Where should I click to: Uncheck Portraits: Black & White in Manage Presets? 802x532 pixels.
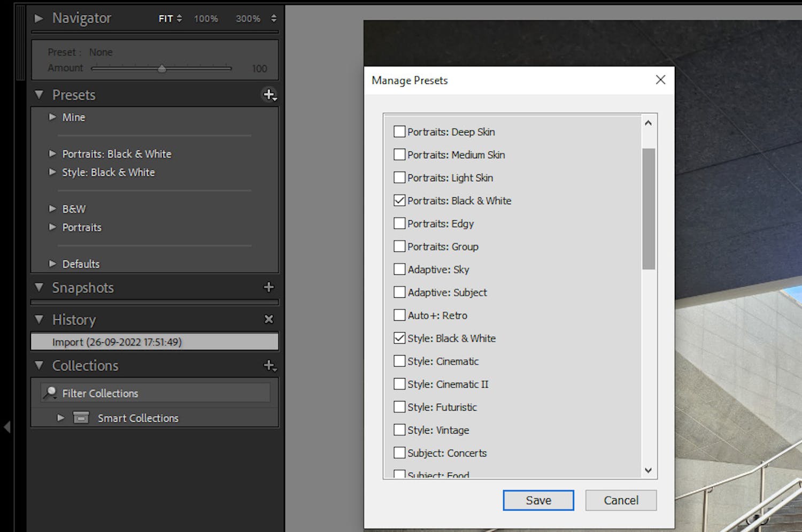point(399,200)
